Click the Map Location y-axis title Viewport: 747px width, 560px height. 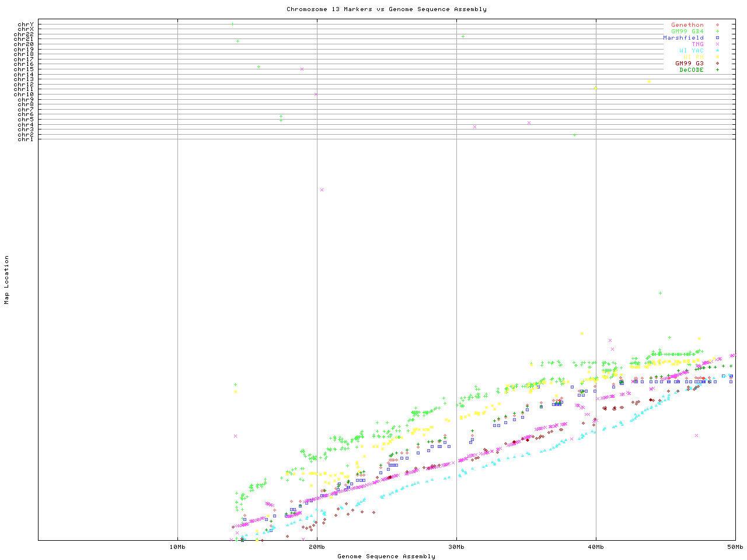click(7, 280)
